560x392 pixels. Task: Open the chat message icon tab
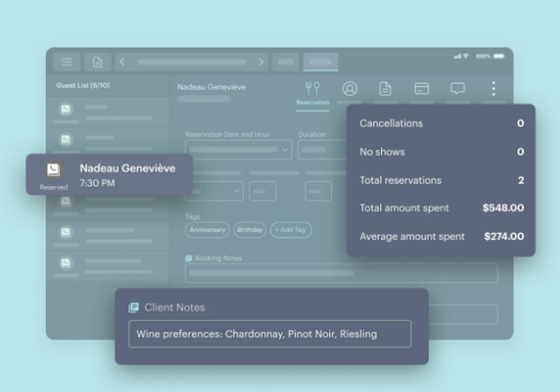pyautogui.click(x=458, y=89)
